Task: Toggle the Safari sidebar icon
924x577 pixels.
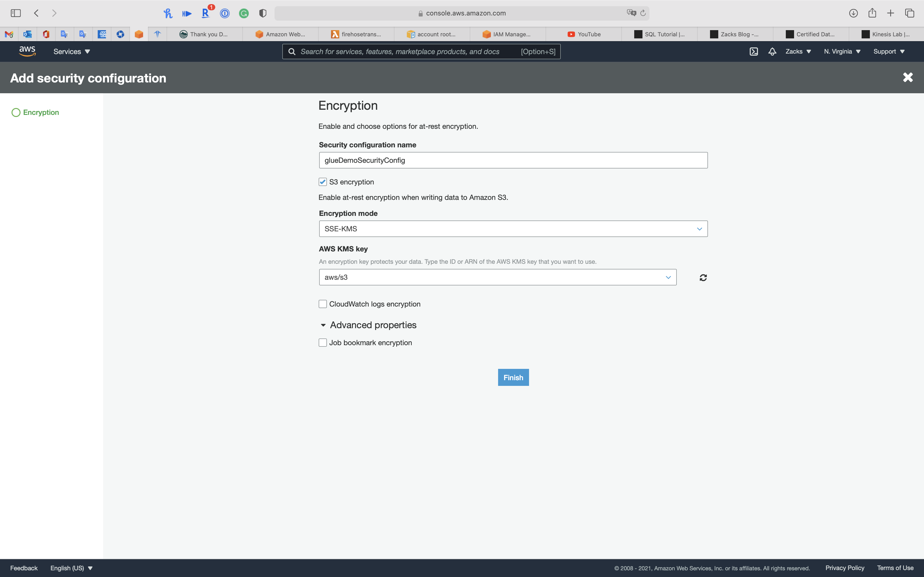Action: (x=16, y=13)
